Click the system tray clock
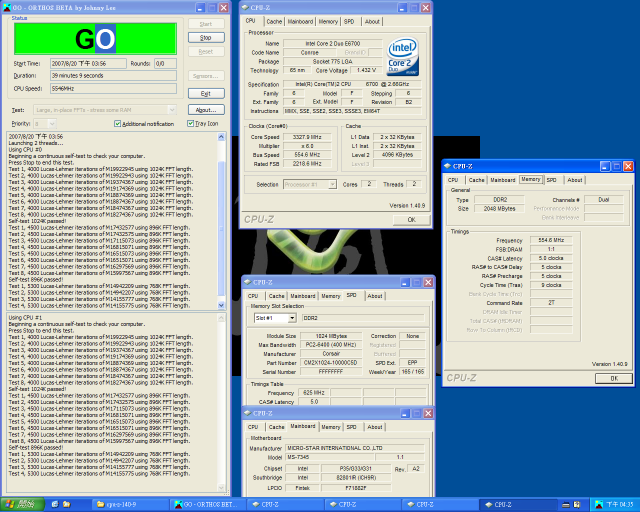The width and height of the screenshot is (640, 512). (x=620, y=505)
